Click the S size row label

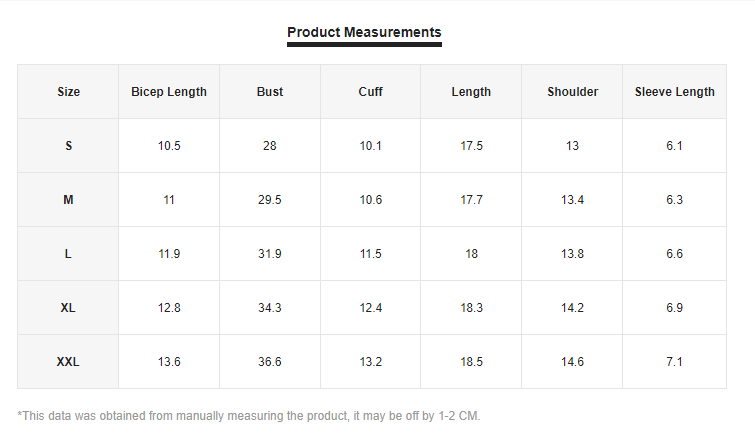(x=68, y=146)
